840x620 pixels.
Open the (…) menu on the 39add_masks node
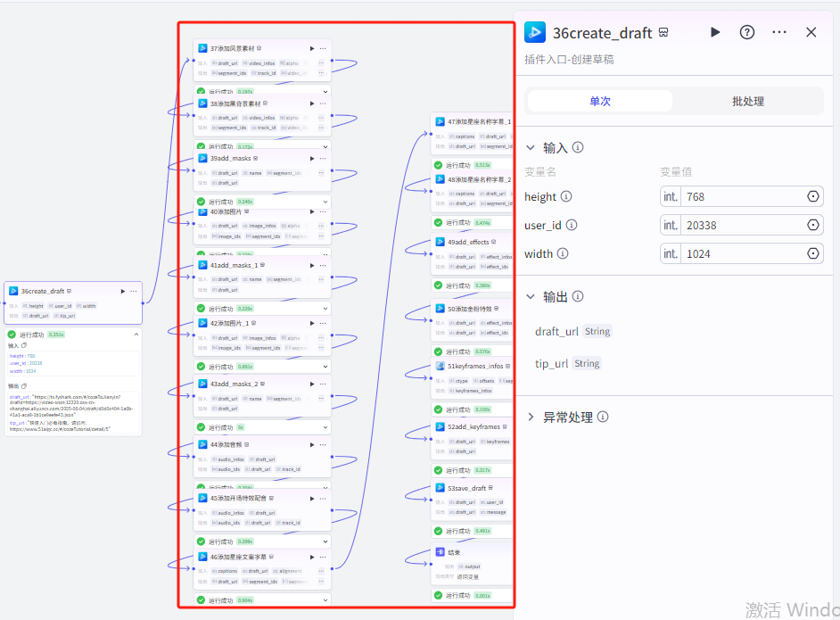click(323, 159)
